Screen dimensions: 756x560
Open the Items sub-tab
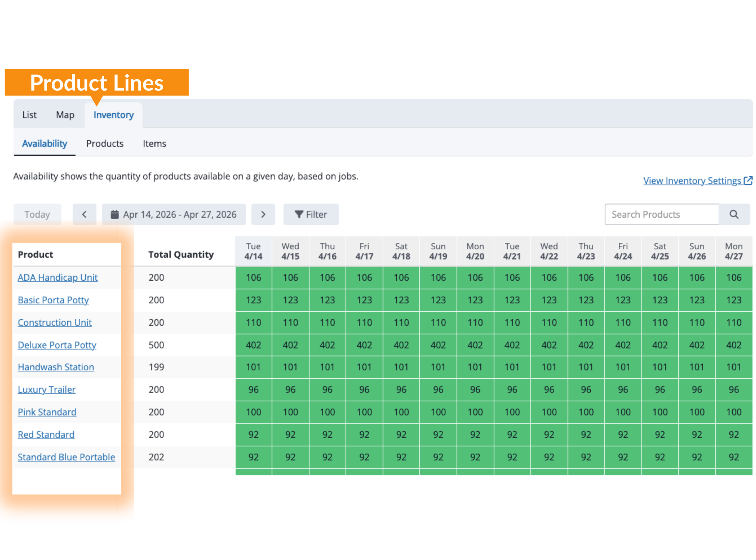(x=154, y=143)
